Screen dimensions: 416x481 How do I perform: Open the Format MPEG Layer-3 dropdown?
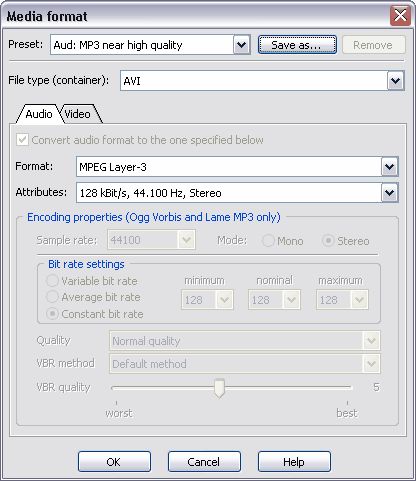tap(389, 167)
